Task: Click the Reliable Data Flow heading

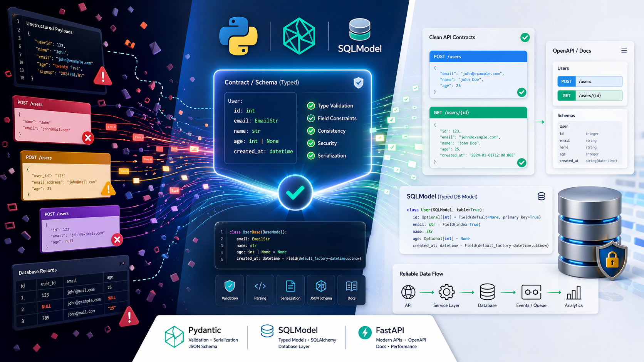Action: pyautogui.click(x=421, y=274)
